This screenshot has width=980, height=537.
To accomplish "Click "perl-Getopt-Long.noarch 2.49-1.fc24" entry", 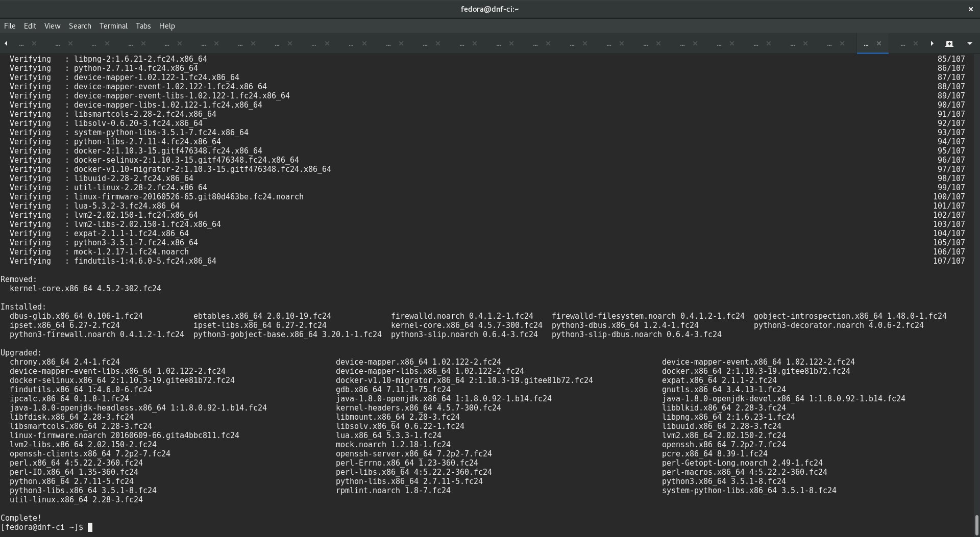I will (x=742, y=463).
